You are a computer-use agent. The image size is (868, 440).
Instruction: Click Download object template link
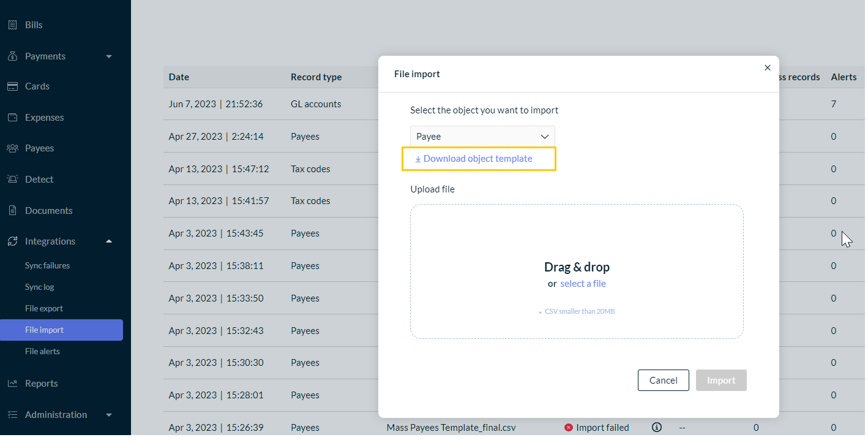tap(474, 159)
